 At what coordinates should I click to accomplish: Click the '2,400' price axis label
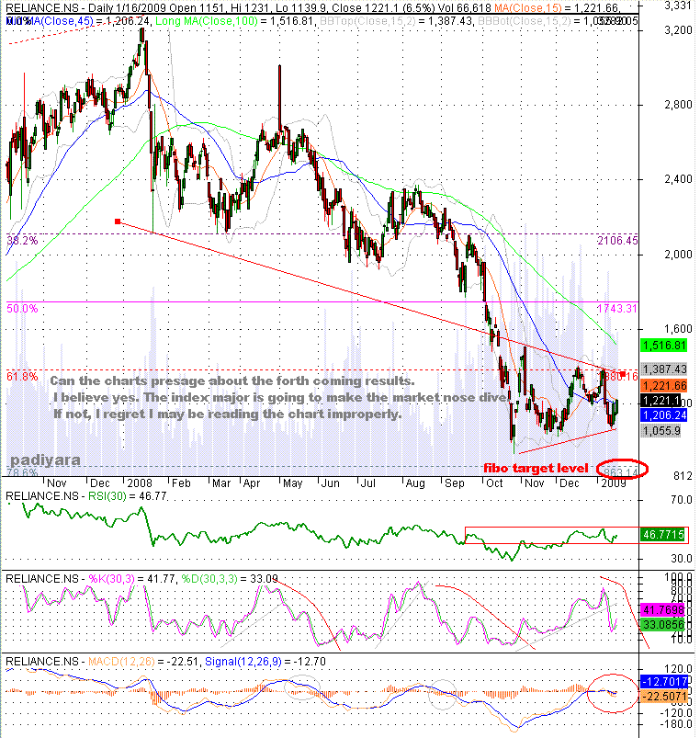click(x=678, y=179)
